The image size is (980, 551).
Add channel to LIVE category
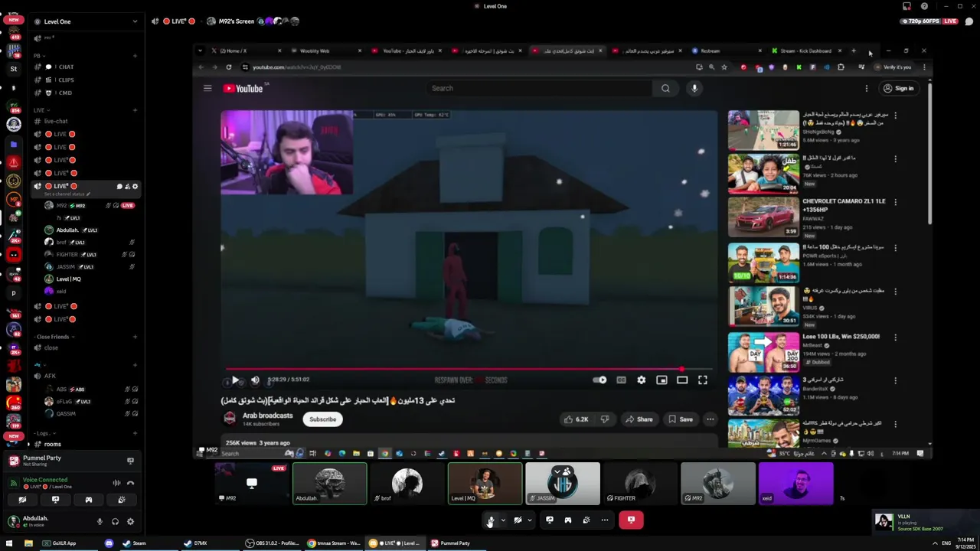135,110
